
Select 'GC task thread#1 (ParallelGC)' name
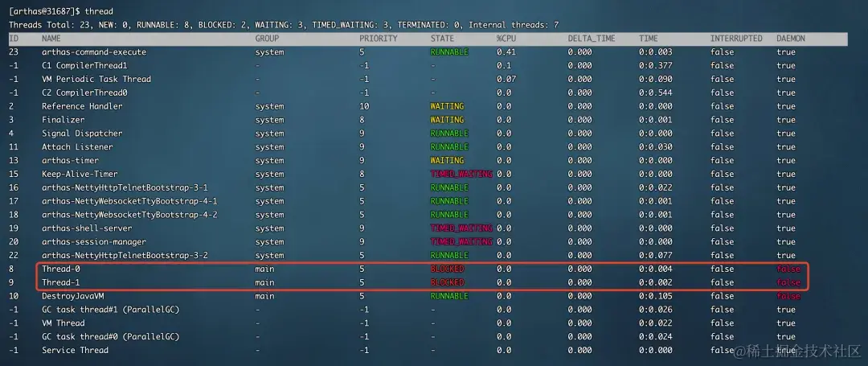coord(111,310)
